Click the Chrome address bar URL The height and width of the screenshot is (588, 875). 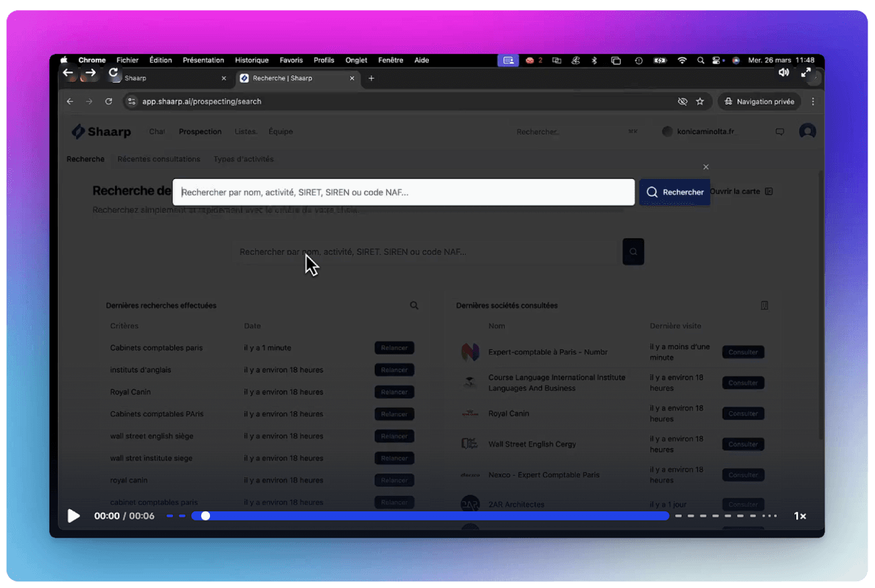(202, 102)
